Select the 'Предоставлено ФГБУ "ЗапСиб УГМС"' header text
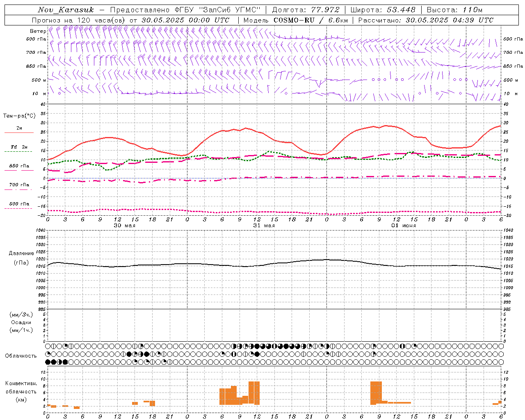The width and height of the screenshot is (525, 420). click(x=185, y=10)
